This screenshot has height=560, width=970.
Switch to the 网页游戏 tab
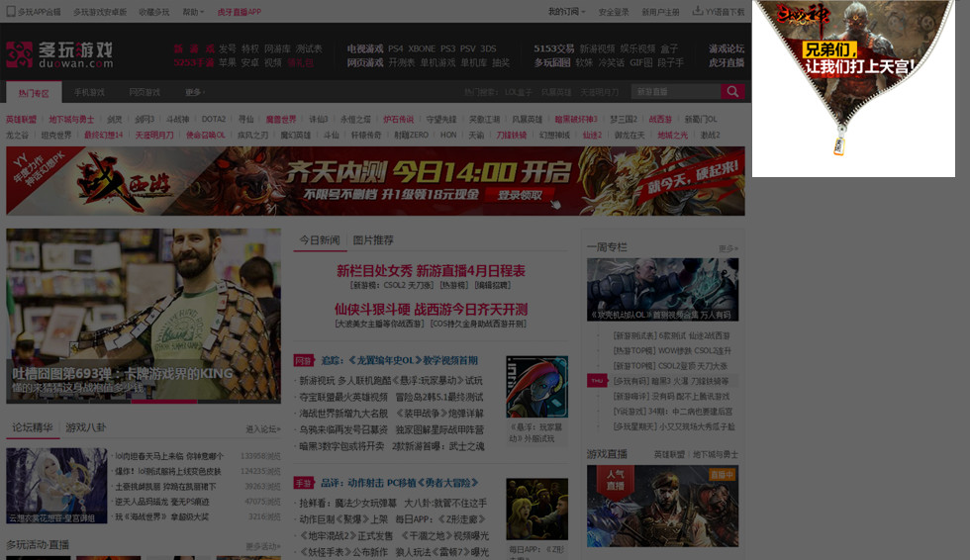pos(145,92)
